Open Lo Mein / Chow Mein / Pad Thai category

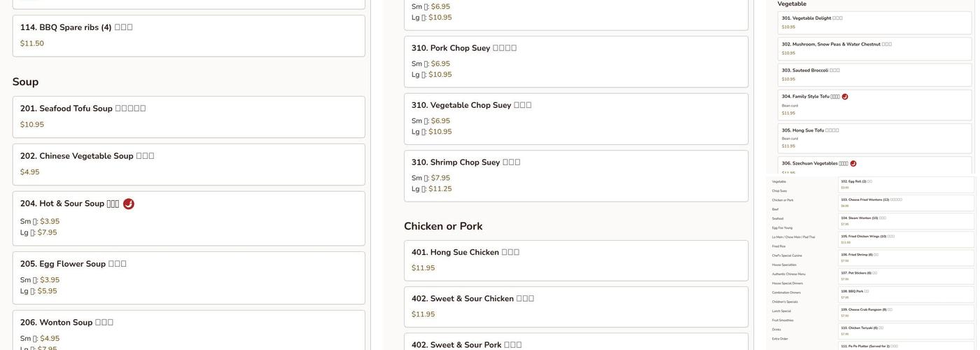793,237
